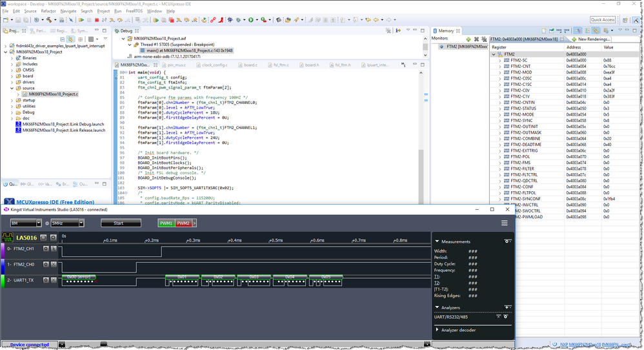Click the Measurements panel settings gear
This screenshot has width=644, height=350.
click(x=508, y=242)
